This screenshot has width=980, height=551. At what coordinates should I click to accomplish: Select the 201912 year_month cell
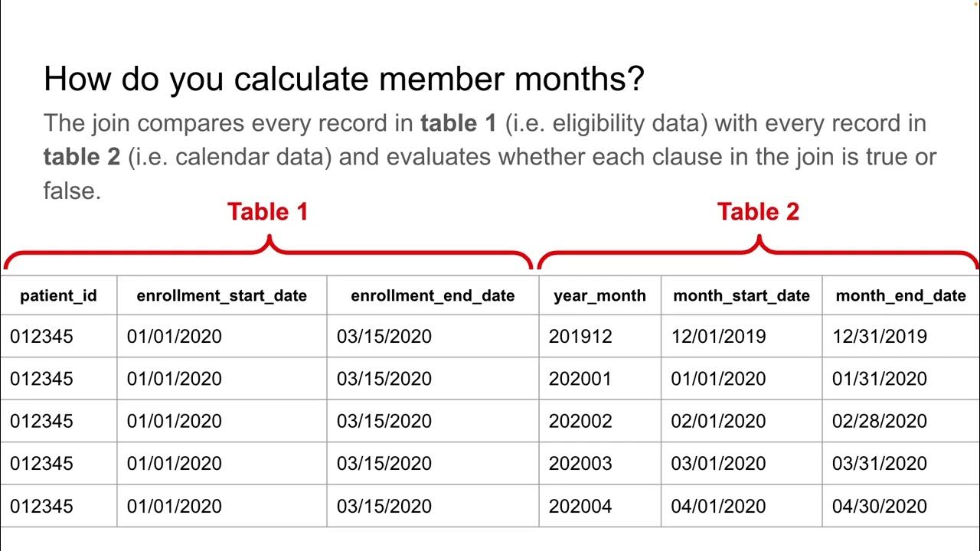coord(580,337)
